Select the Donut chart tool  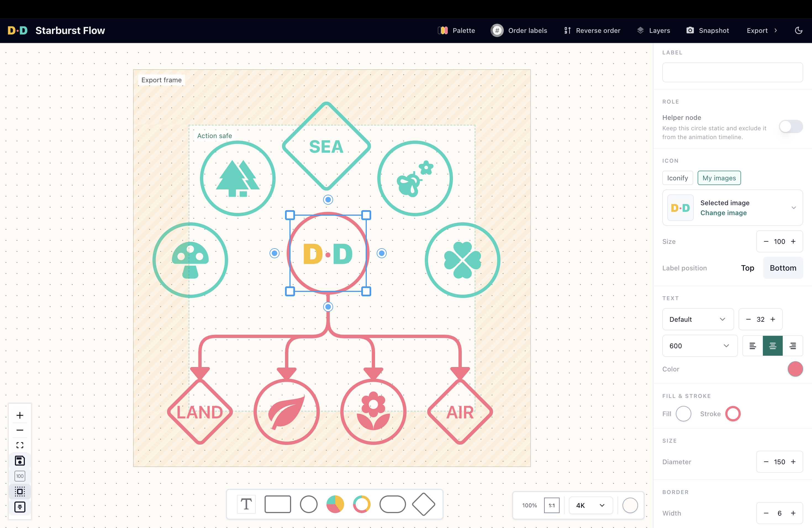point(362,504)
